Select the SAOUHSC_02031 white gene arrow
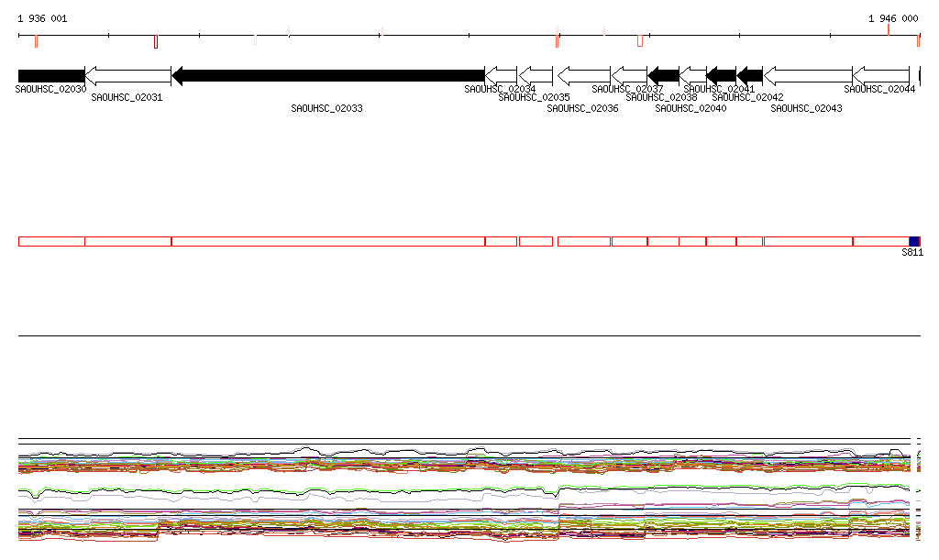 128,76
